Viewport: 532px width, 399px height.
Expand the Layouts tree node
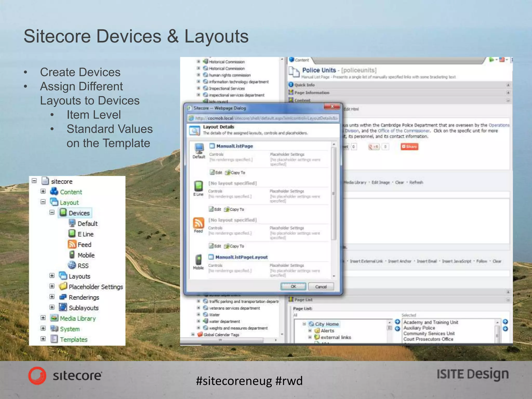point(52,276)
